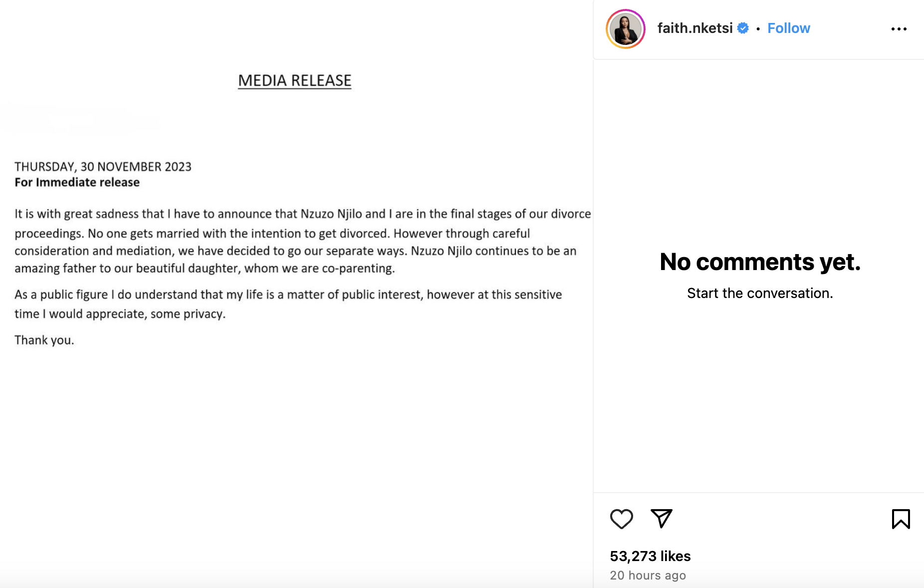Image resolution: width=924 pixels, height=588 pixels.
Task: Open the three-dot more options menu
Action: coord(899,29)
